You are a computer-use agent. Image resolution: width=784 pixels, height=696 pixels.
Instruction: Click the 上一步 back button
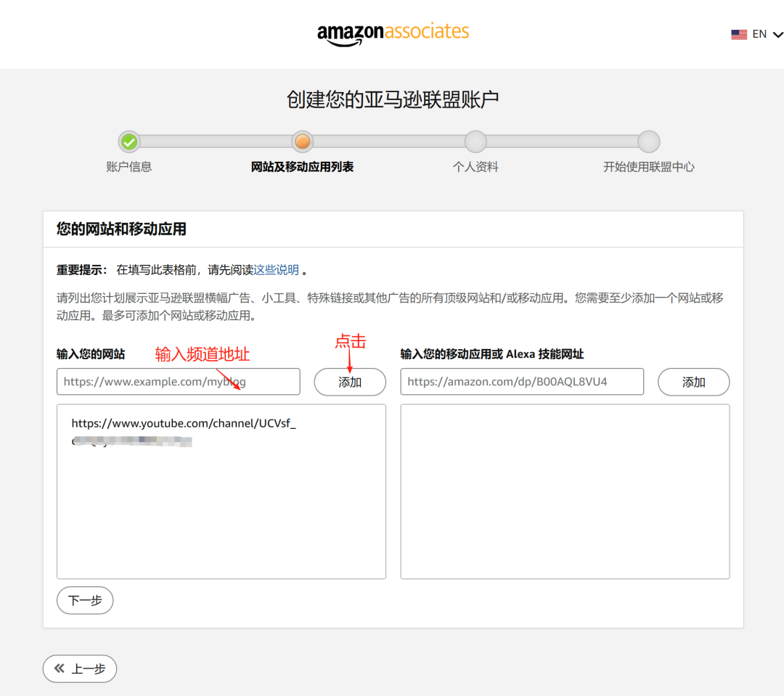coord(80,669)
